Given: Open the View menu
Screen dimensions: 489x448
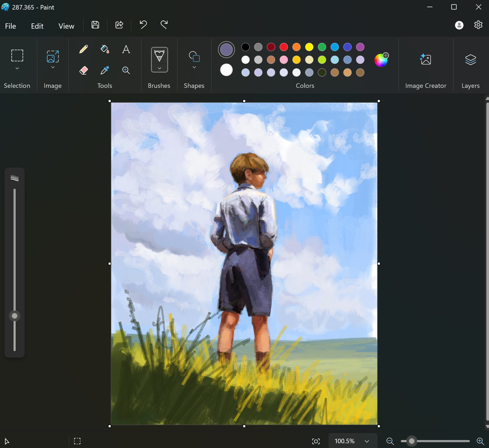Looking at the screenshot, I should click(66, 26).
